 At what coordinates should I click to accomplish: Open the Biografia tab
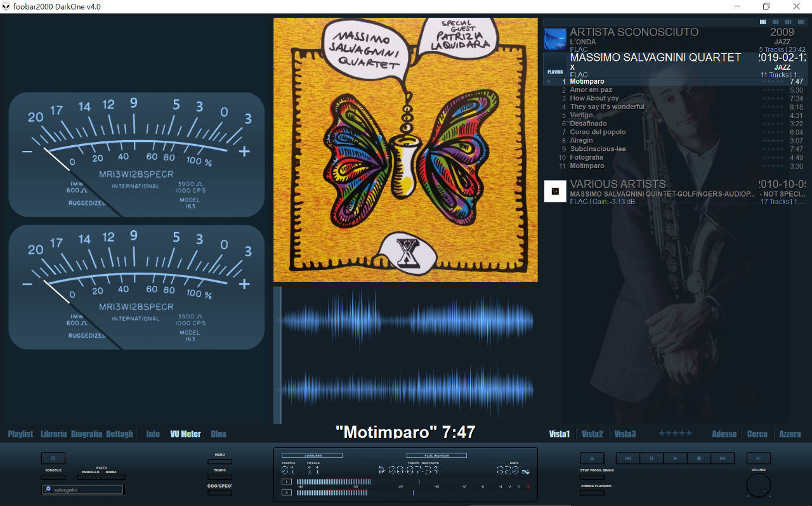(86, 434)
